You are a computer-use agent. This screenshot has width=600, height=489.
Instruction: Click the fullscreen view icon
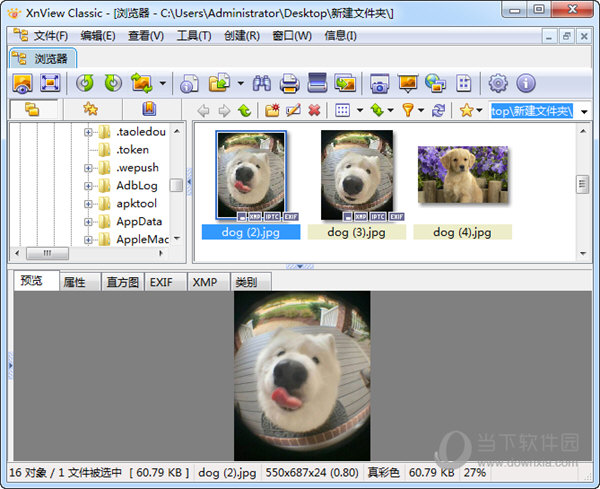(x=50, y=83)
